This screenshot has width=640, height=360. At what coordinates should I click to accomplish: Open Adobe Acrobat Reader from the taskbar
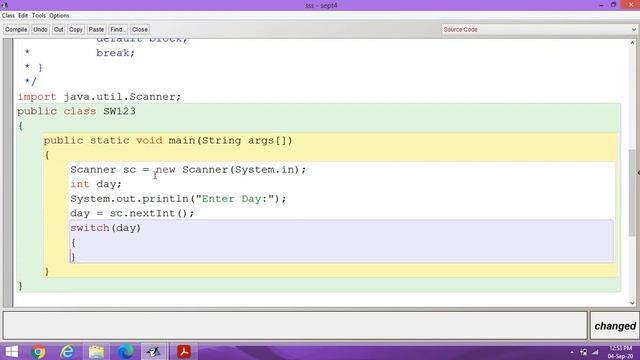pos(184,352)
